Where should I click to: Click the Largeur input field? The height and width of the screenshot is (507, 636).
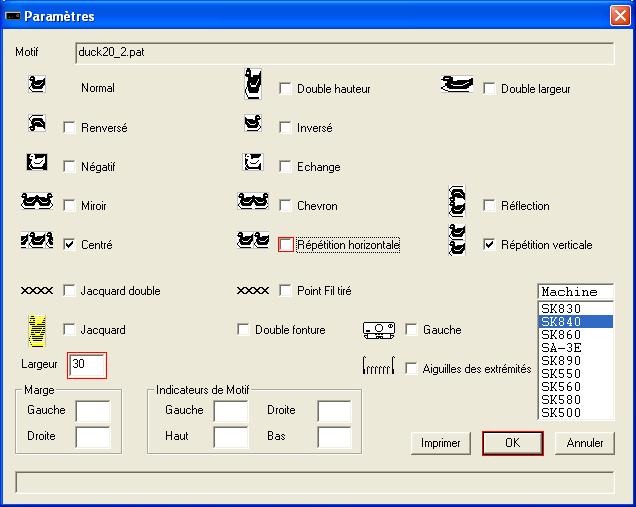click(x=87, y=365)
